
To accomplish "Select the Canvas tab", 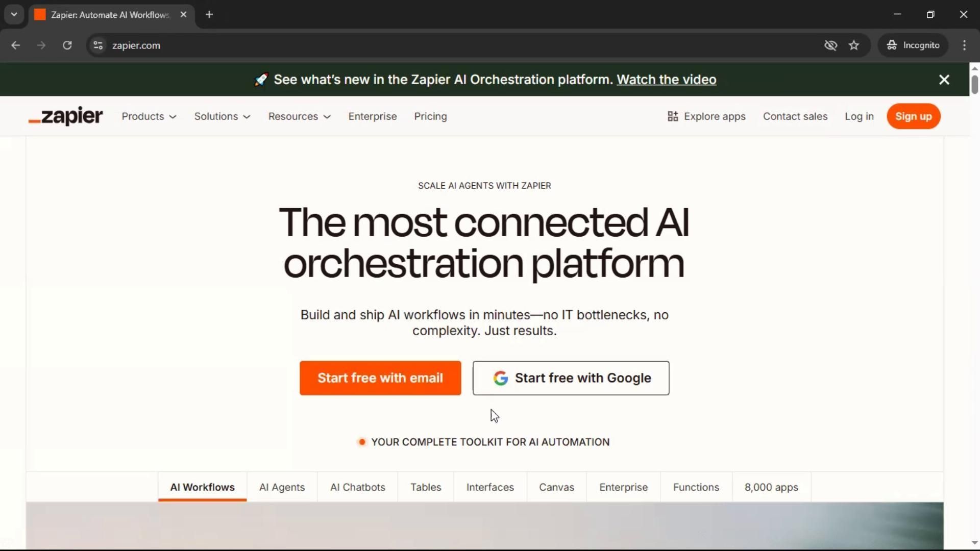I will point(556,487).
